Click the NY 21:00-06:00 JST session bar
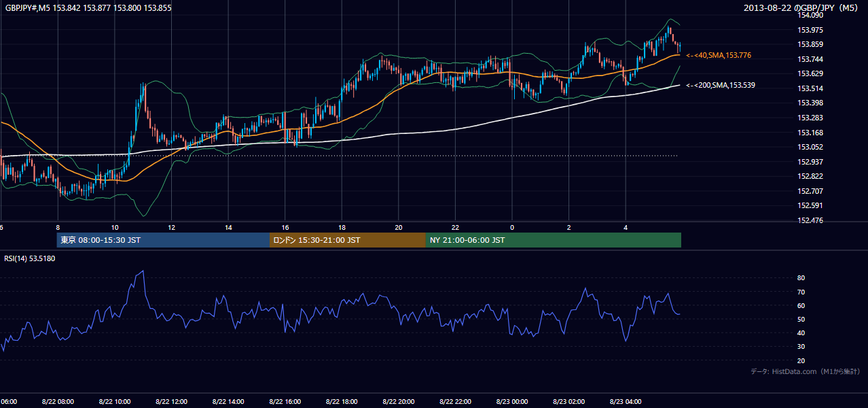 pos(554,240)
